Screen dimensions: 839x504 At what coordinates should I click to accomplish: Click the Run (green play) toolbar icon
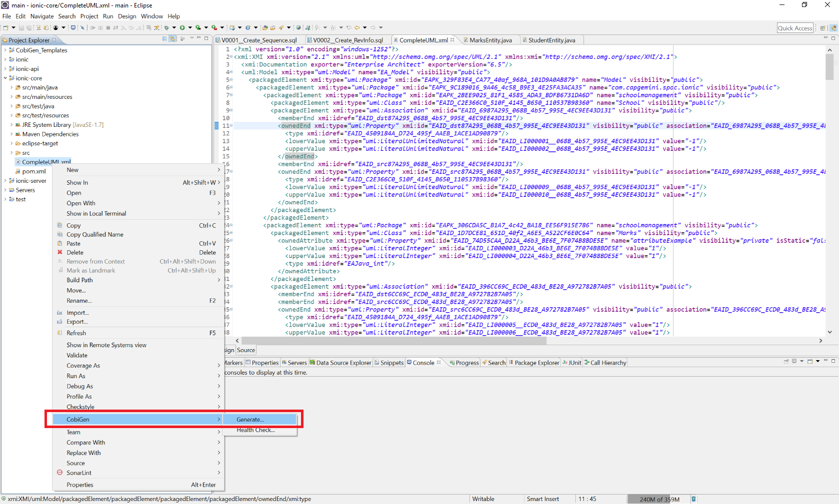pyautogui.click(x=182, y=28)
